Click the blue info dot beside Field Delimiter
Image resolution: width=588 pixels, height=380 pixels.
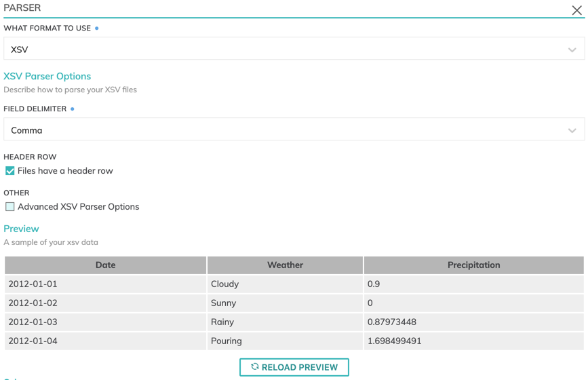73,109
